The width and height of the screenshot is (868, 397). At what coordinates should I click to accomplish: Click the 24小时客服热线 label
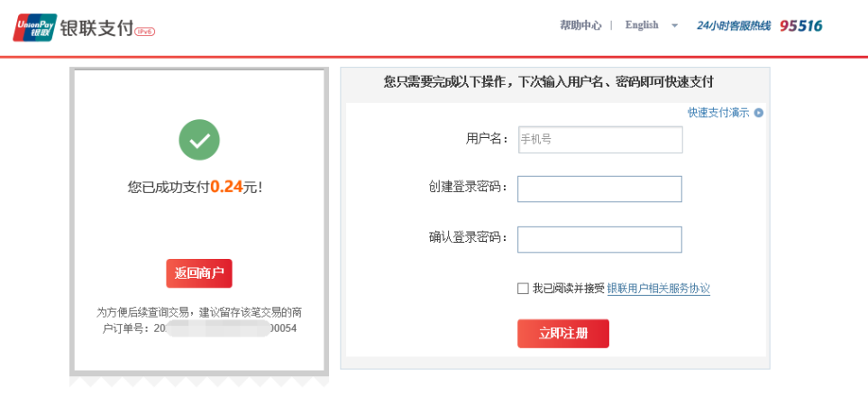point(733,26)
